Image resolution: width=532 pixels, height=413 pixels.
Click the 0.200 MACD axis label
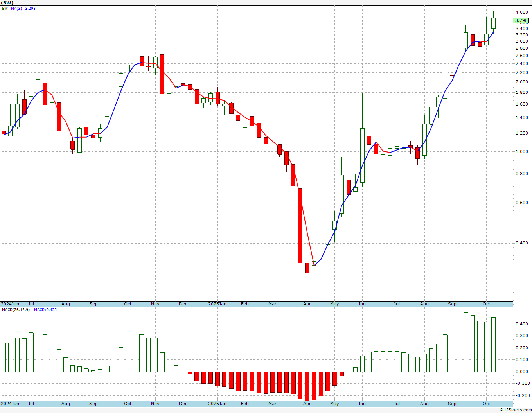point(521,348)
